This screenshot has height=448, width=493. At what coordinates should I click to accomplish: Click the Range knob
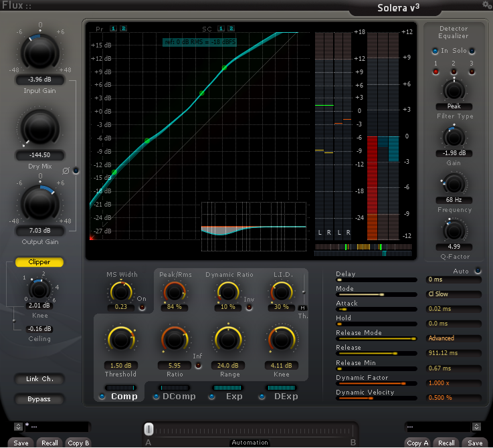[x=228, y=339]
